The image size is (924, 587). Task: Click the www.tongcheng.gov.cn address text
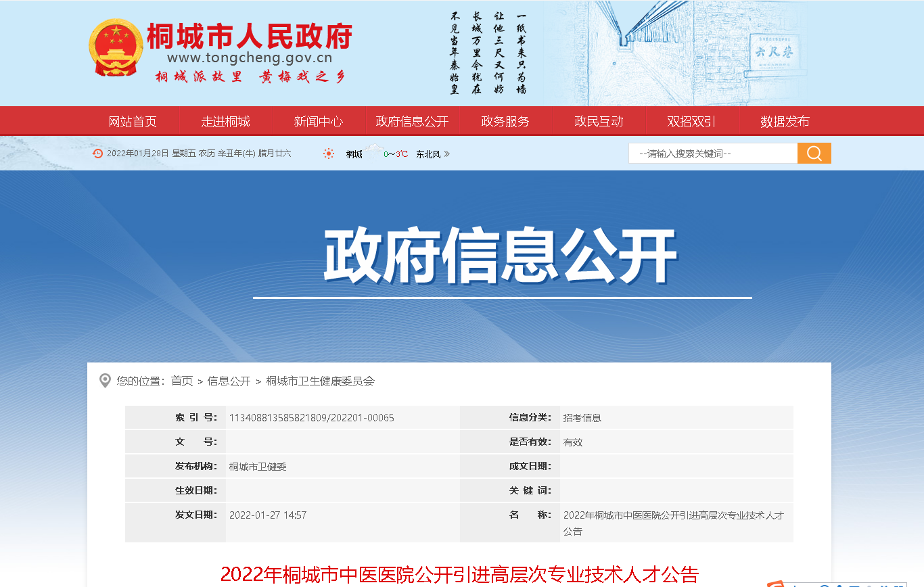tap(250, 58)
